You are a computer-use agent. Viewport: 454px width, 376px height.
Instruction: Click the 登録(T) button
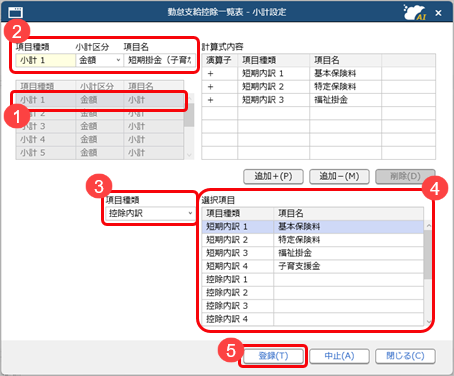pos(273,356)
